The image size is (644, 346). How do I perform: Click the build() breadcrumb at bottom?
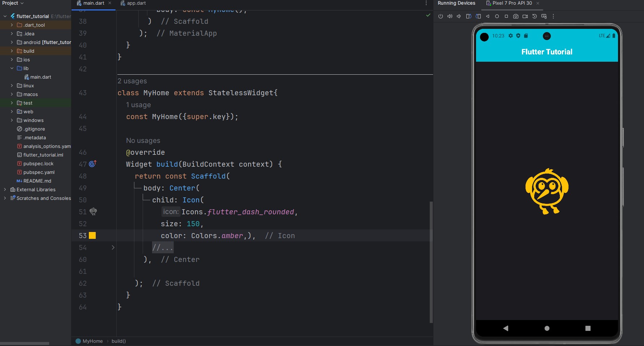point(118,341)
